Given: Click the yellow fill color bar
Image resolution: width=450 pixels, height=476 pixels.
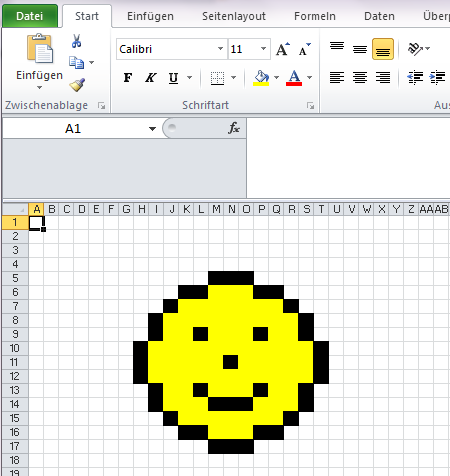Looking at the screenshot, I should pyautogui.click(x=261, y=84).
